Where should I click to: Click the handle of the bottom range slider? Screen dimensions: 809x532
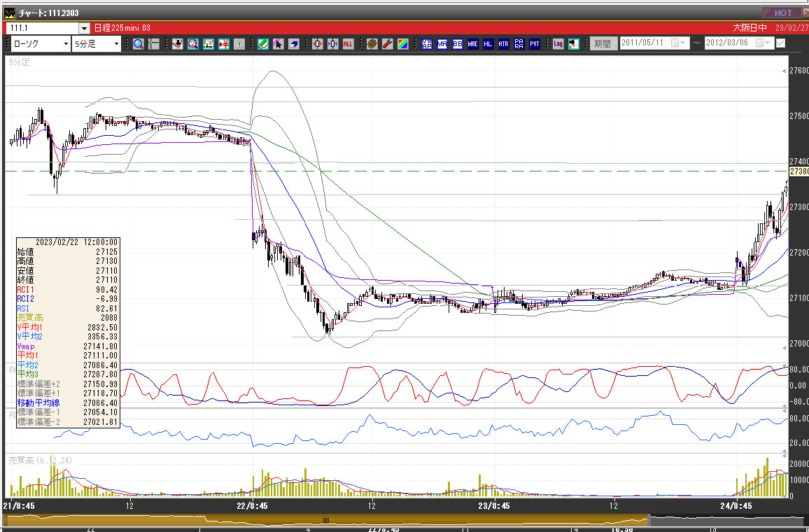(326, 521)
